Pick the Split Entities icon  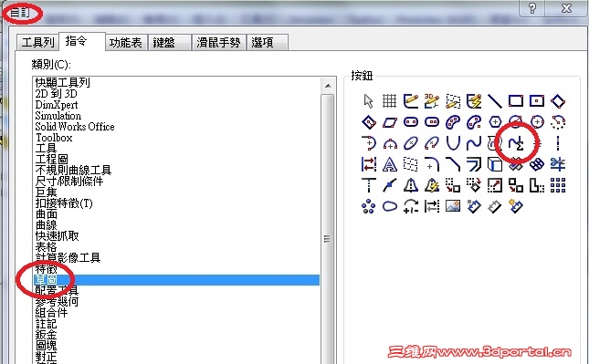(x=390, y=185)
